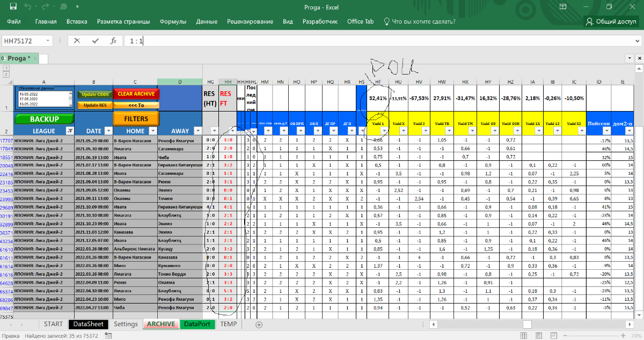The height and width of the screenshot is (340, 644).
Task: Expand the Name Box dropdown arrow
Action: [x=48, y=41]
